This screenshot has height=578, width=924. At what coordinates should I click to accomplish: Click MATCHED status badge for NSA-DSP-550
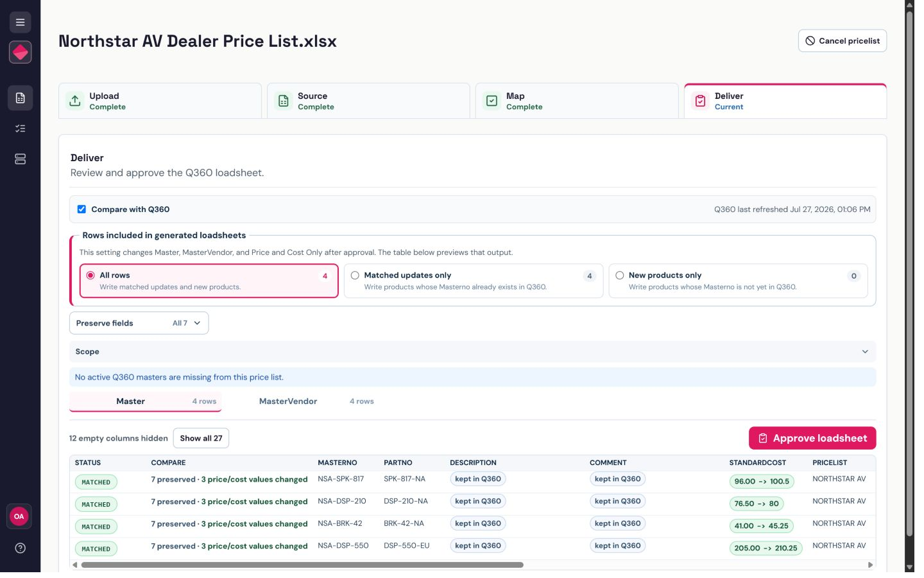click(x=96, y=549)
